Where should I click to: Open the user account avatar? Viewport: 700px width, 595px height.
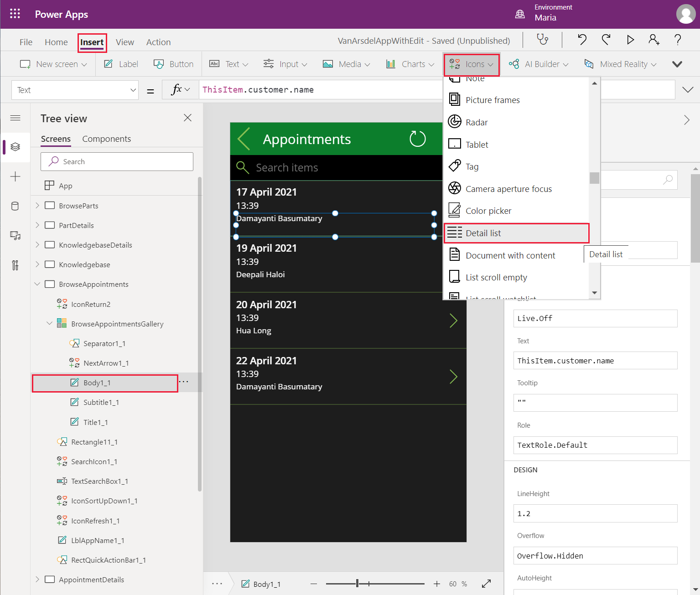pos(686,14)
